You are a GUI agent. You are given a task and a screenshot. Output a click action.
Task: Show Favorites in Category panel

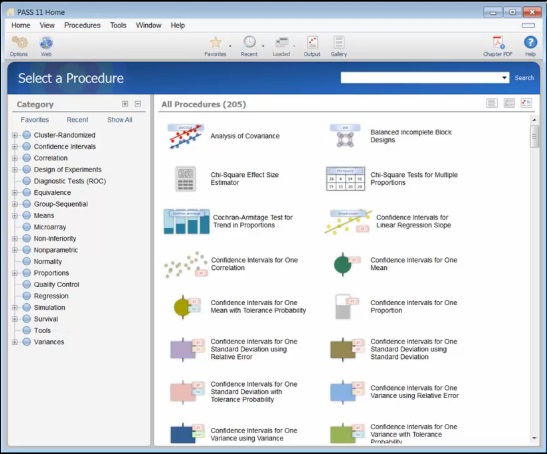(x=35, y=120)
